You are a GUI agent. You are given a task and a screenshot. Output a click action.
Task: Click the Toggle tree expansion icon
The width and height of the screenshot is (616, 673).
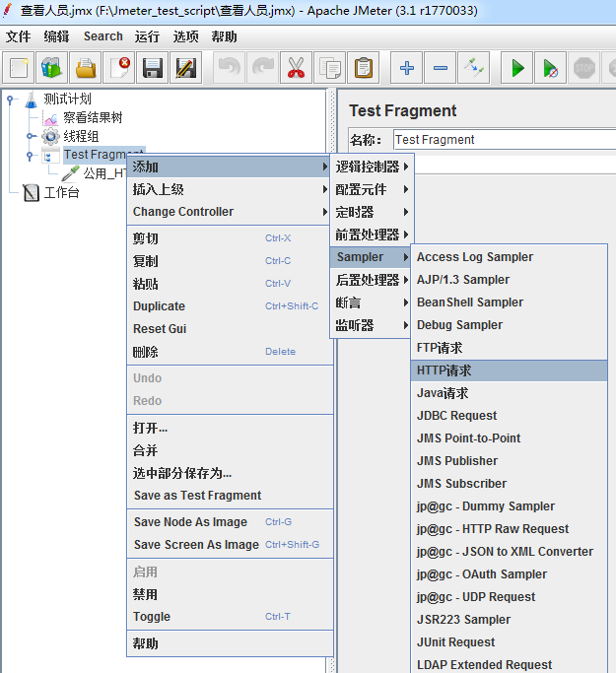point(473,68)
